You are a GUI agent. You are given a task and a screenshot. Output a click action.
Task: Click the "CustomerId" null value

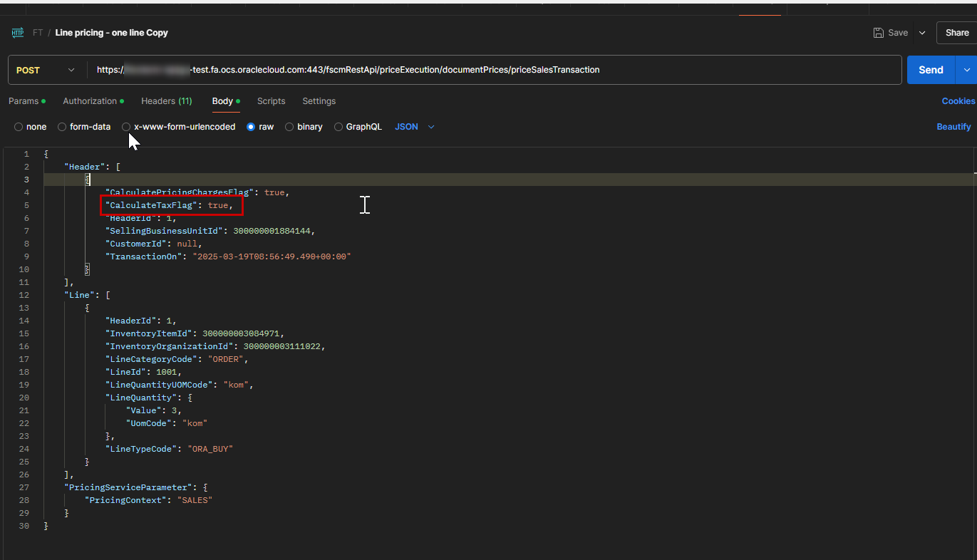coord(187,244)
